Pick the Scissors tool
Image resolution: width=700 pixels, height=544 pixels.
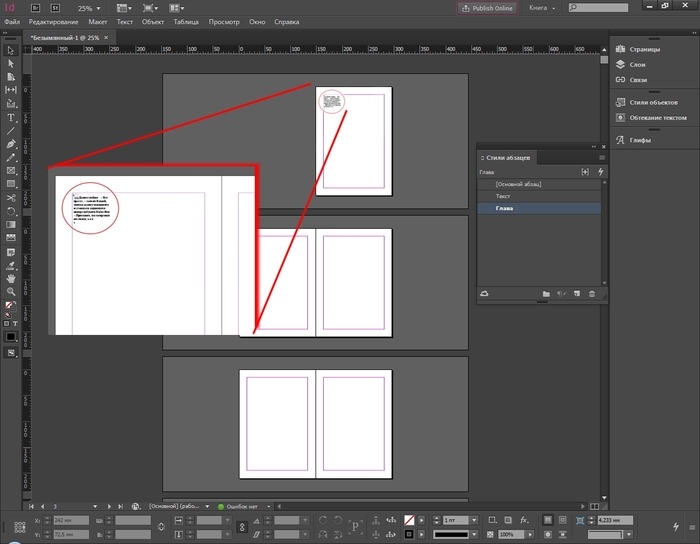pyautogui.click(x=11, y=198)
